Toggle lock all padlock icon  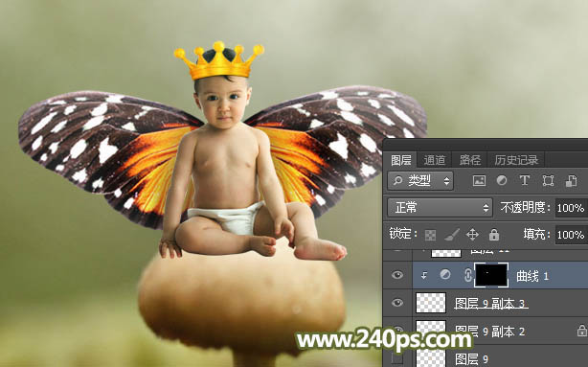(494, 235)
